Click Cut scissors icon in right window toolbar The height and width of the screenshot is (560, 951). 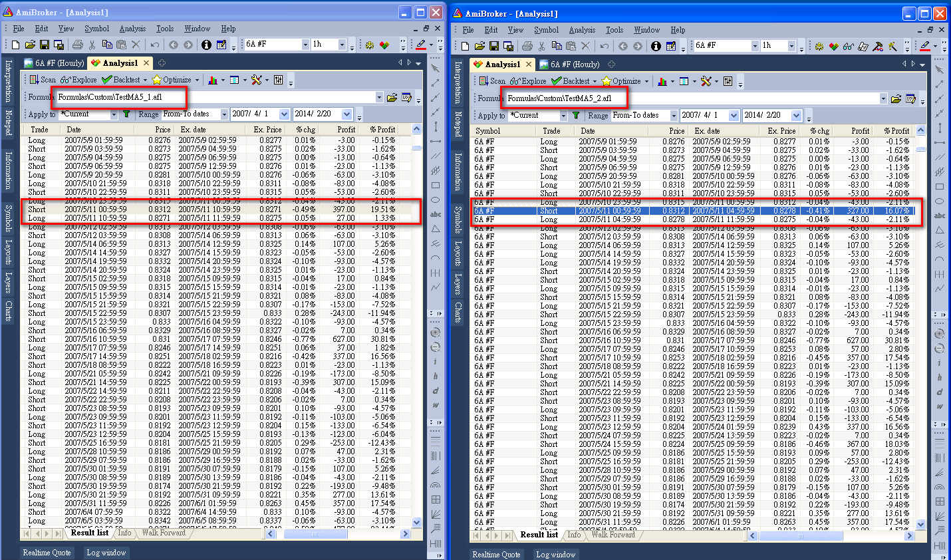(x=541, y=46)
